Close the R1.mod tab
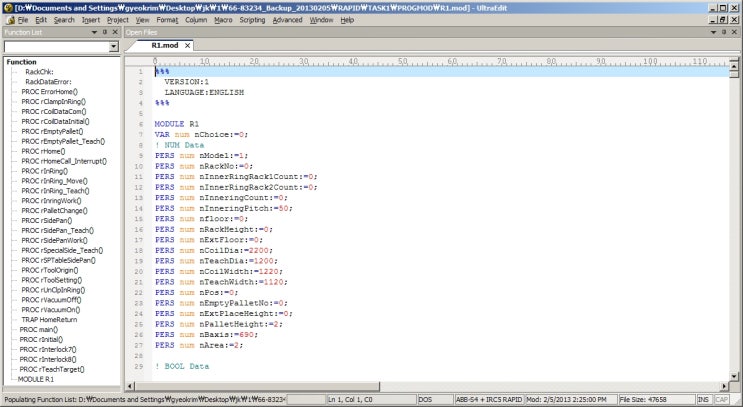The image size is (743, 407). point(188,45)
